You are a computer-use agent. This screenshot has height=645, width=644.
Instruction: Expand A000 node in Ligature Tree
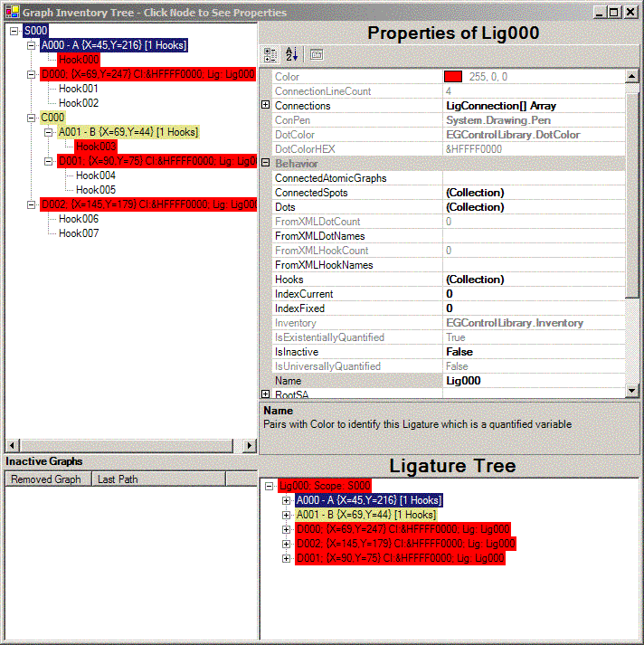287,500
